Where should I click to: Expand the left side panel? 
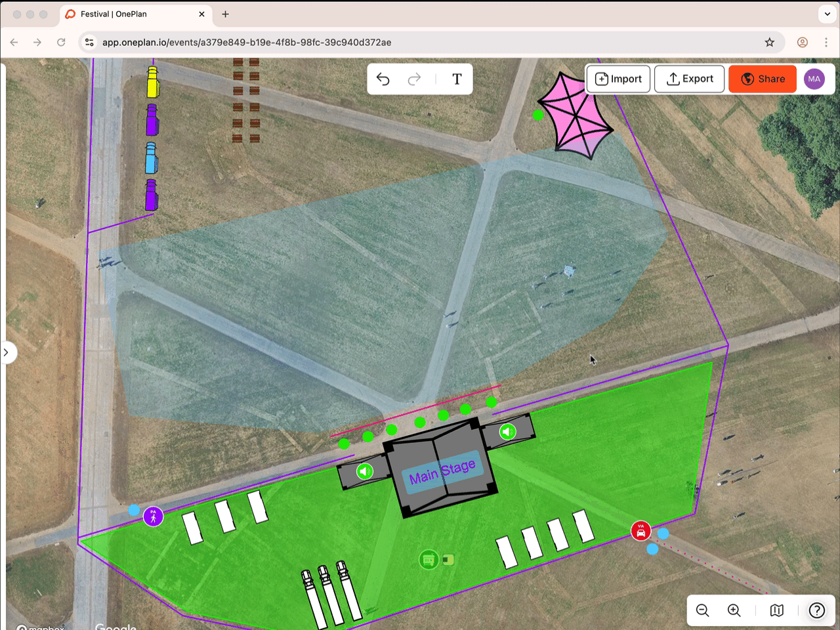(7, 352)
